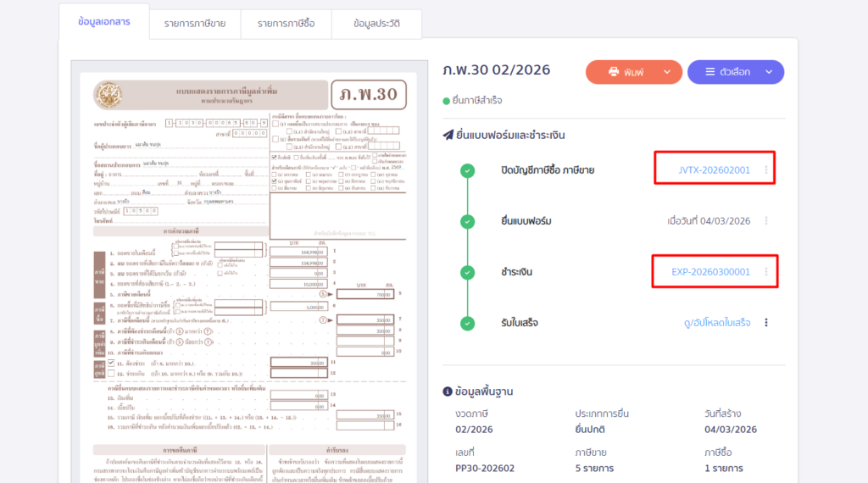Click the green check icon for ชำระเงิน step
This screenshot has width=868, height=483.
coord(467,272)
